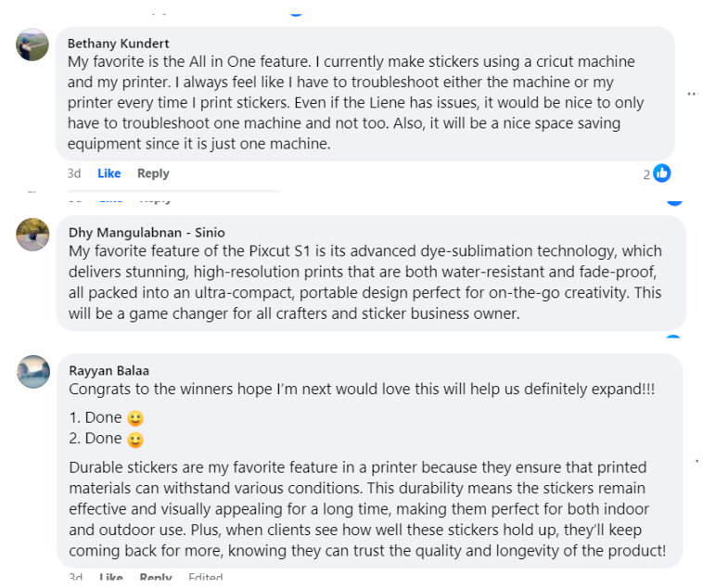
Task: Click Rayyan Balaa's profile avatar
Action: [x=32, y=372]
